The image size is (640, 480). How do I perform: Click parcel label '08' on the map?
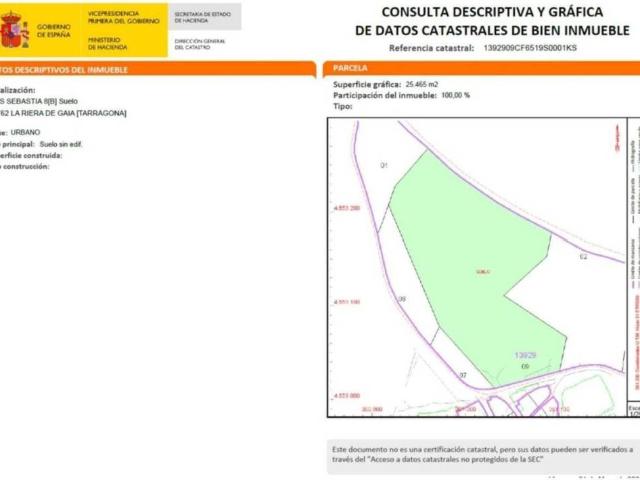(x=402, y=299)
